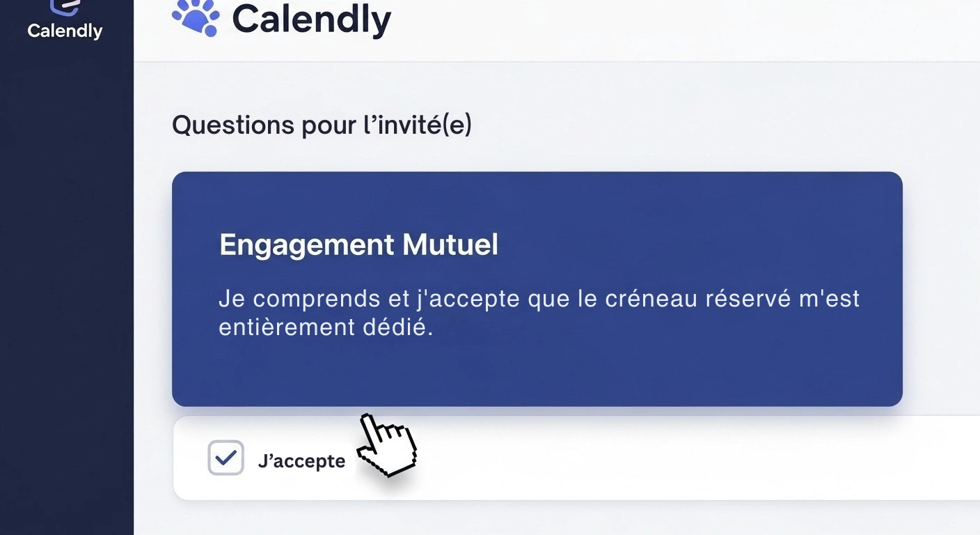Toggle acceptance of the Engagement Mutuel terms
This screenshot has height=535, width=980.
coord(225,458)
